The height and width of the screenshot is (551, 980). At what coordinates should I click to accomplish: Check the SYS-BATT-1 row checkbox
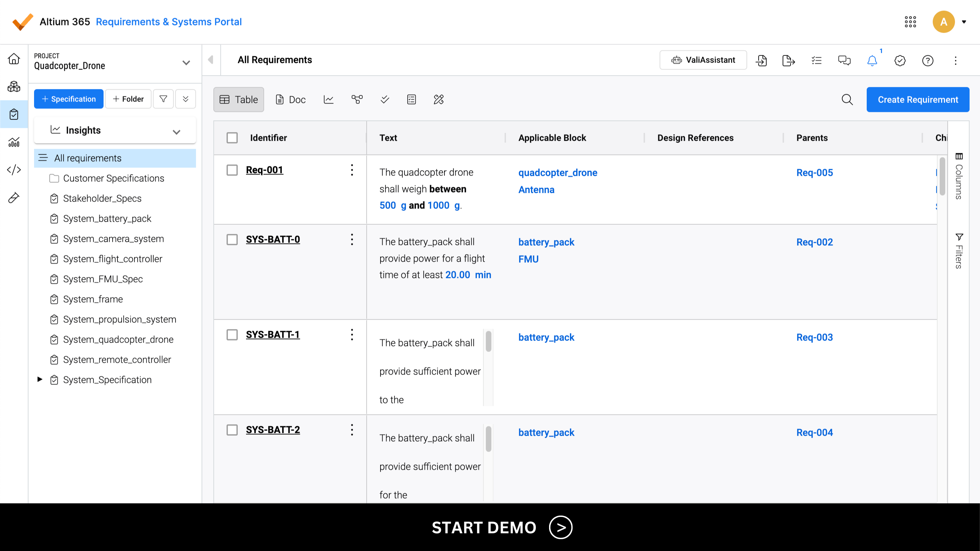[x=232, y=335]
